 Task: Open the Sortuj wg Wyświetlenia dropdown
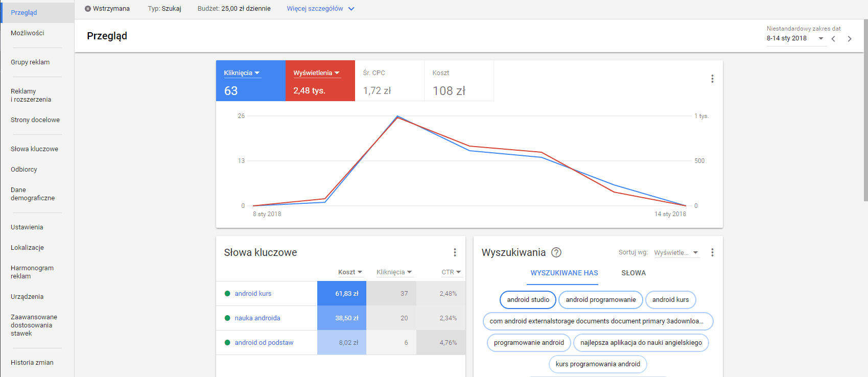676,252
